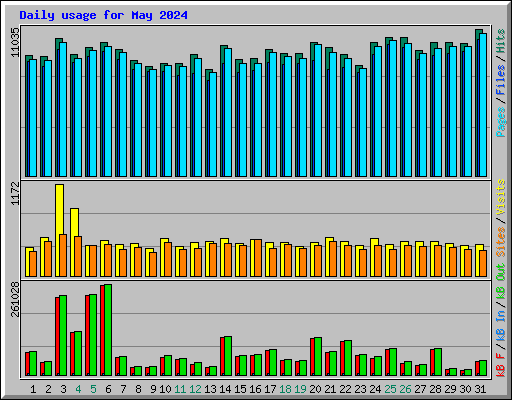Select day label 14 on the x-axis

225,389
